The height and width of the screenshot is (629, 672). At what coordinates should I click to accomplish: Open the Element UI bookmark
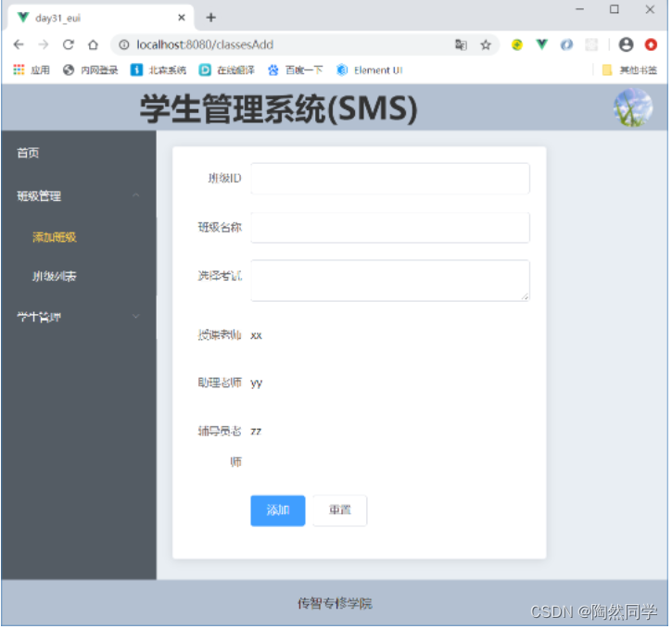pos(371,69)
